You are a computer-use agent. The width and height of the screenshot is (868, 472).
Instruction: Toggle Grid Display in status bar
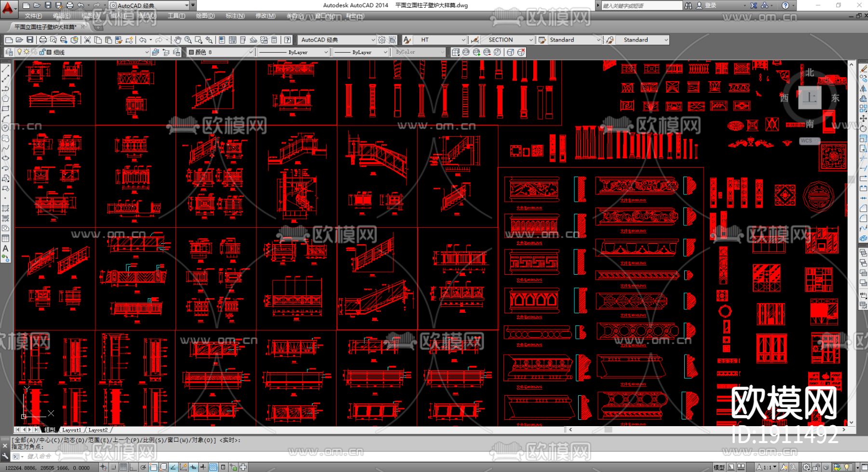123,467
